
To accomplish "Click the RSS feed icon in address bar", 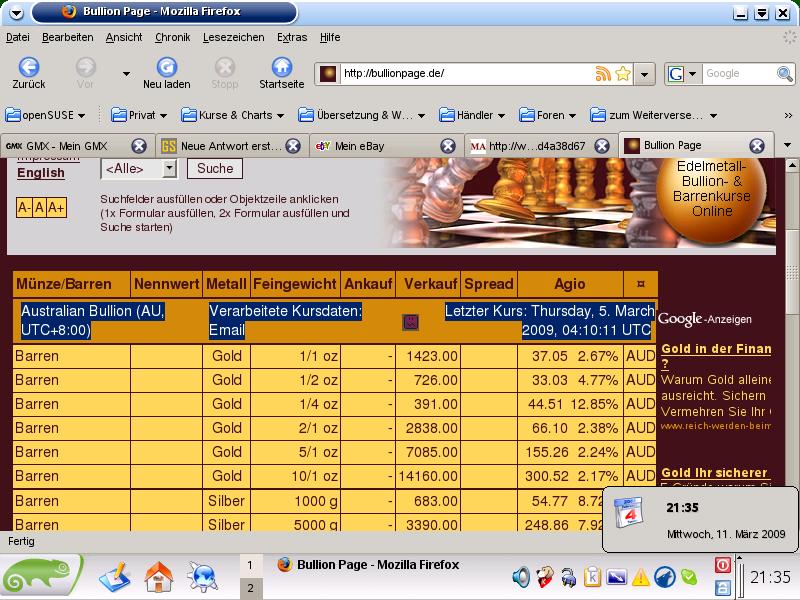I will (x=603, y=74).
